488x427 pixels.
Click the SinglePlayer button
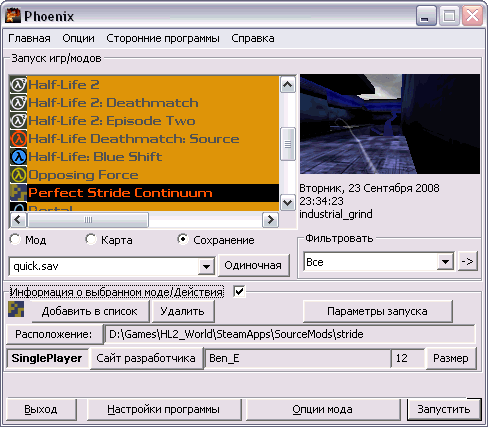47,358
